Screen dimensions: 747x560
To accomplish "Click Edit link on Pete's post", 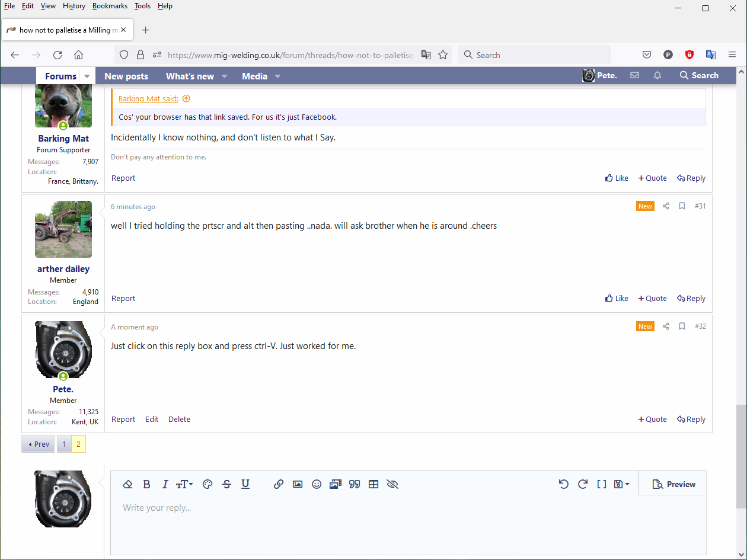I will pyautogui.click(x=152, y=419).
